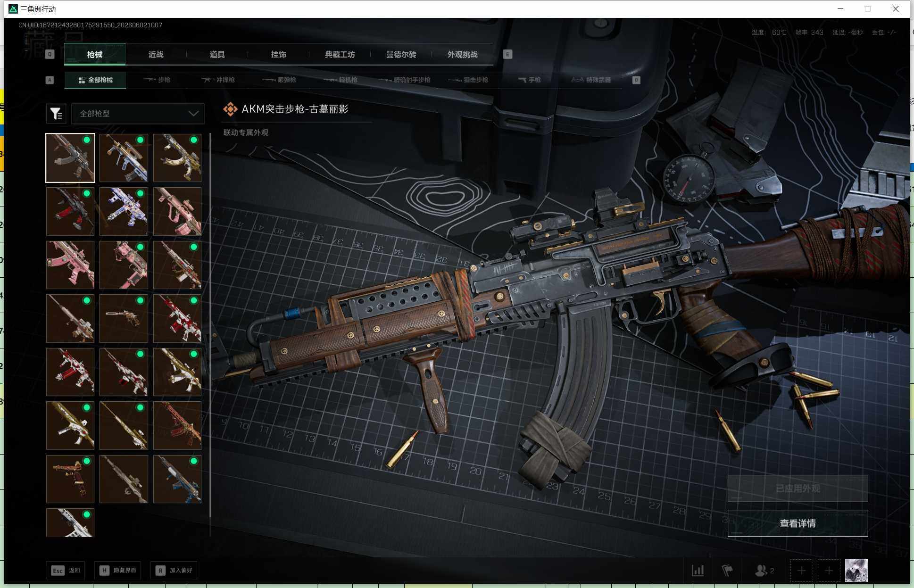Filter by 特殊武器 category
Viewport: 914px width, 588px height.
[x=591, y=80]
